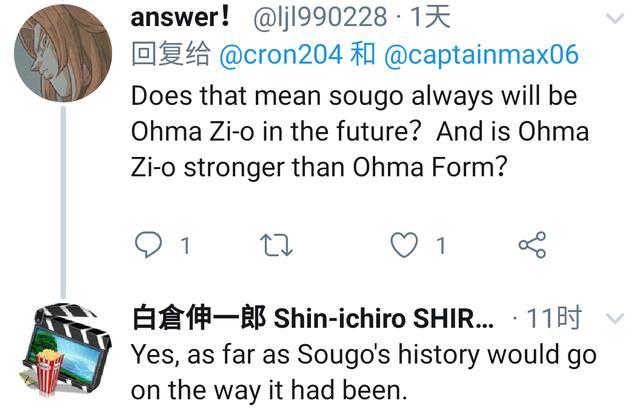Open answer!'s profile picture
Viewport: 640px width, 412px height.
pyautogui.click(x=63, y=53)
